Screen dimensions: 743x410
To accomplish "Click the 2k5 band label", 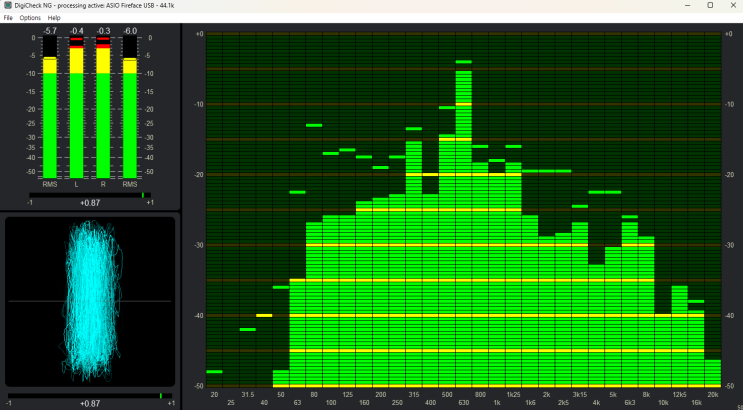I will click(563, 403).
